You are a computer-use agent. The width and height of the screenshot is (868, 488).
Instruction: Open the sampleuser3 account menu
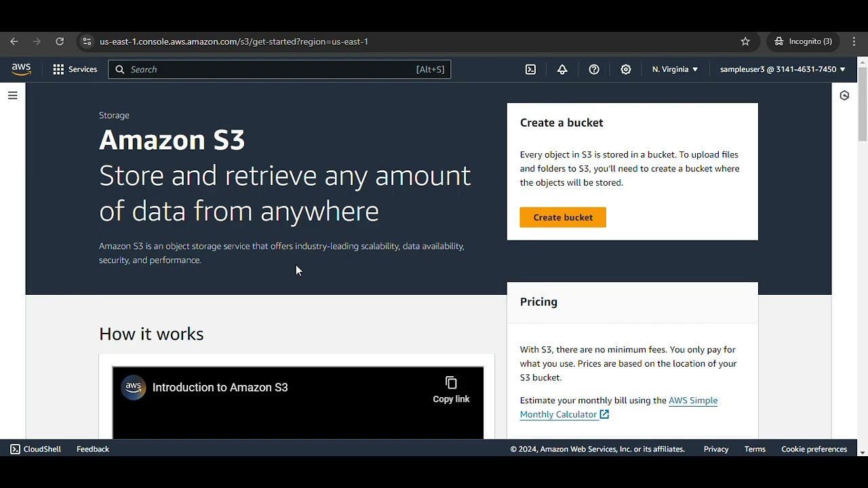(x=783, y=69)
